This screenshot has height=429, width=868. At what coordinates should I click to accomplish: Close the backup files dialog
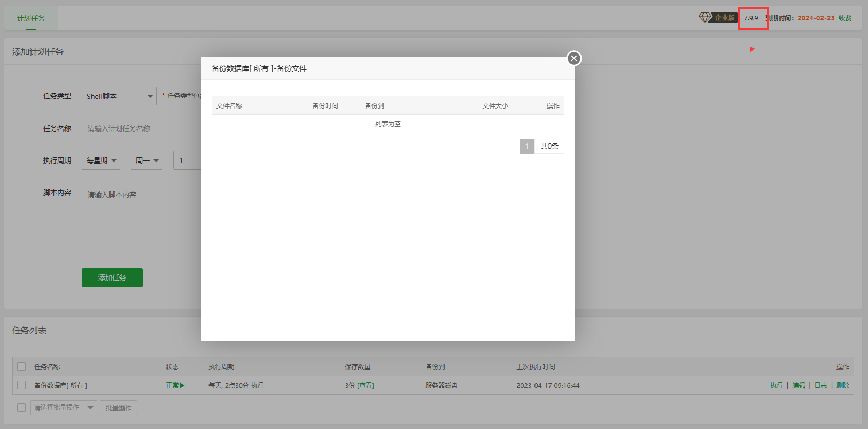pyautogui.click(x=574, y=58)
